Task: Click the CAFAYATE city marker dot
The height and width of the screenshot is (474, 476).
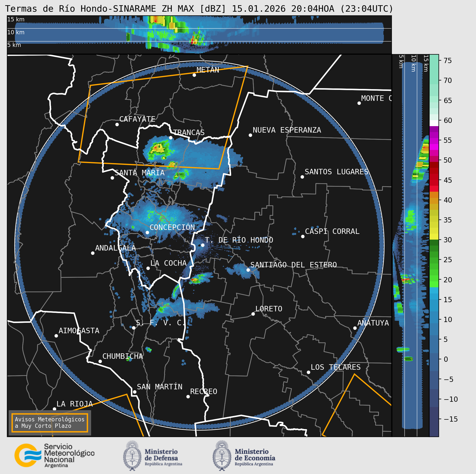Action: (117, 124)
